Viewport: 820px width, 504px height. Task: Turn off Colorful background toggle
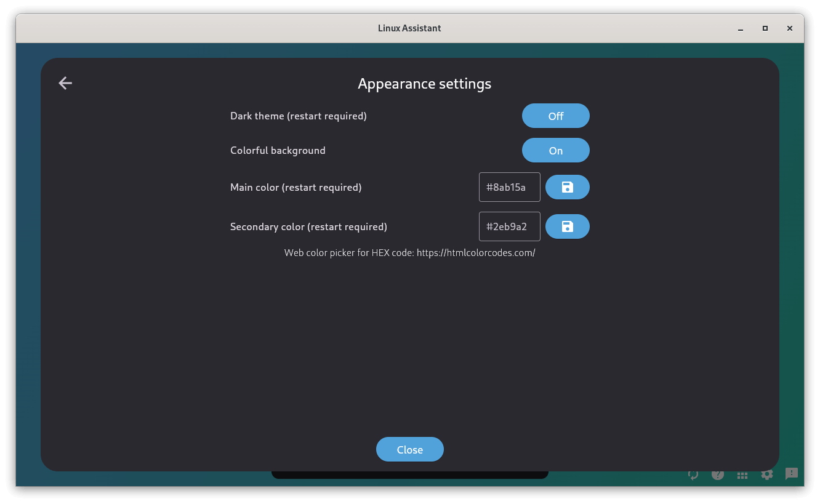click(x=555, y=150)
